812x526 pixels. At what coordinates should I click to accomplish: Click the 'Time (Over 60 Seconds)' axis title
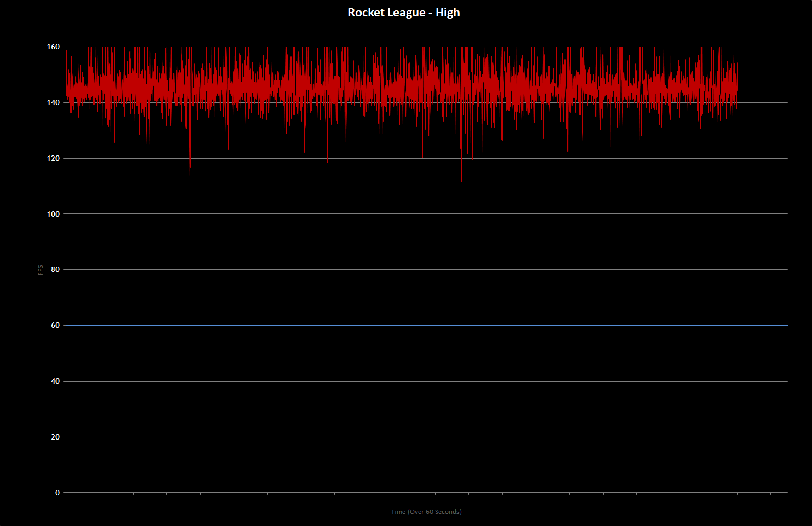tap(426, 512)
